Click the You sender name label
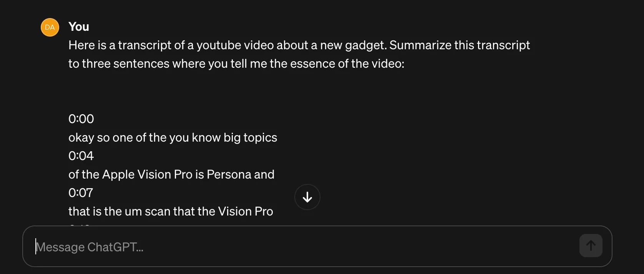The width and height of the screenshot is (644, 274). [78, 26]
